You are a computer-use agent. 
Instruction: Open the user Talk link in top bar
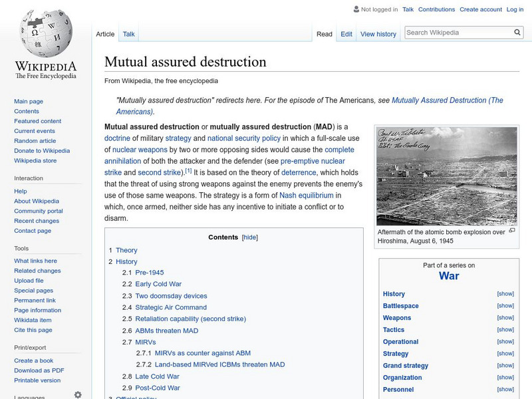(408, 9)
